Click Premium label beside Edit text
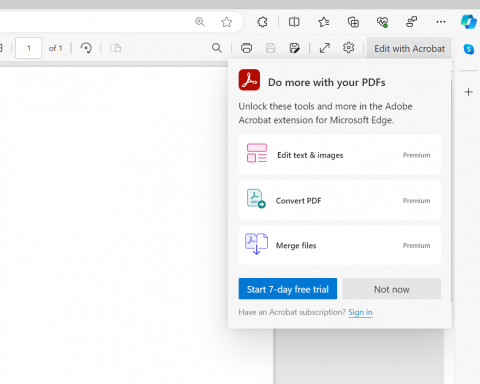 (x=416, y=155)
